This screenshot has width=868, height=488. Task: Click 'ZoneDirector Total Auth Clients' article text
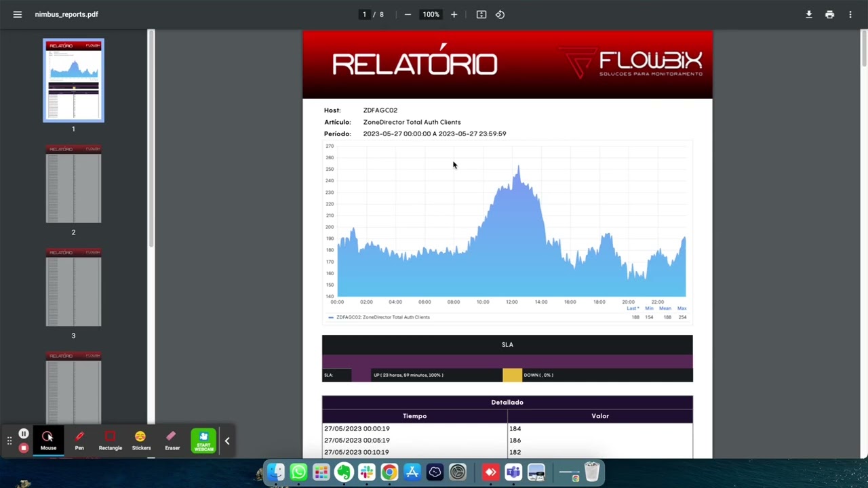[412, 122]
